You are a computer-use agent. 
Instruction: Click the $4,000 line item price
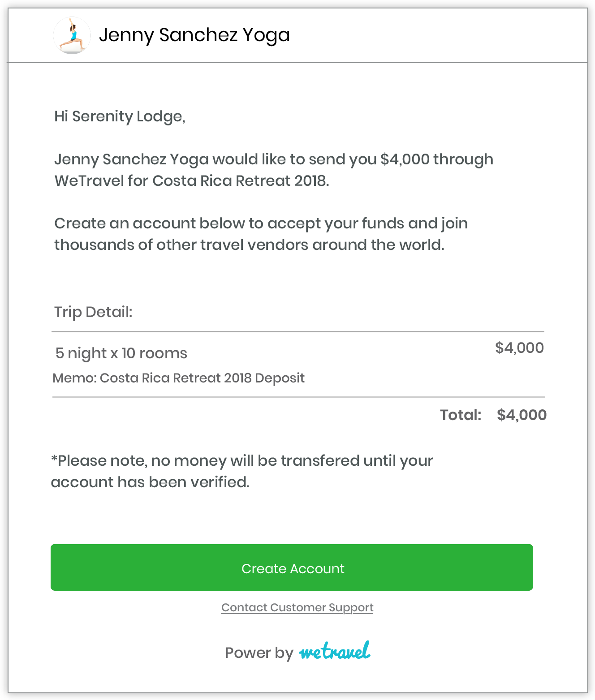pyautogui.click(x=519, y=348)
